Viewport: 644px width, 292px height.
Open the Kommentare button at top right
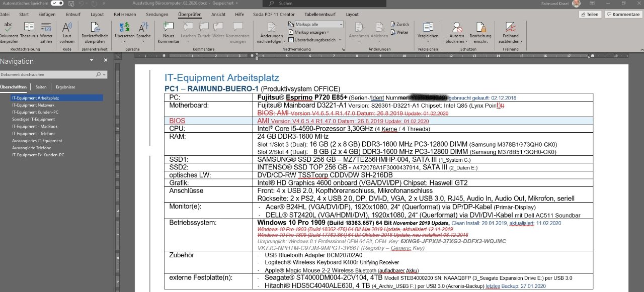(623, 15)
